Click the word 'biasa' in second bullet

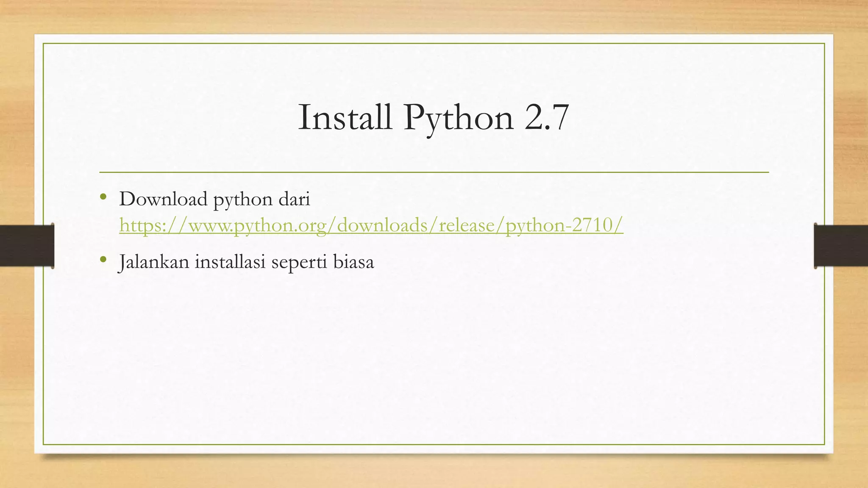[x=353, y=262]
